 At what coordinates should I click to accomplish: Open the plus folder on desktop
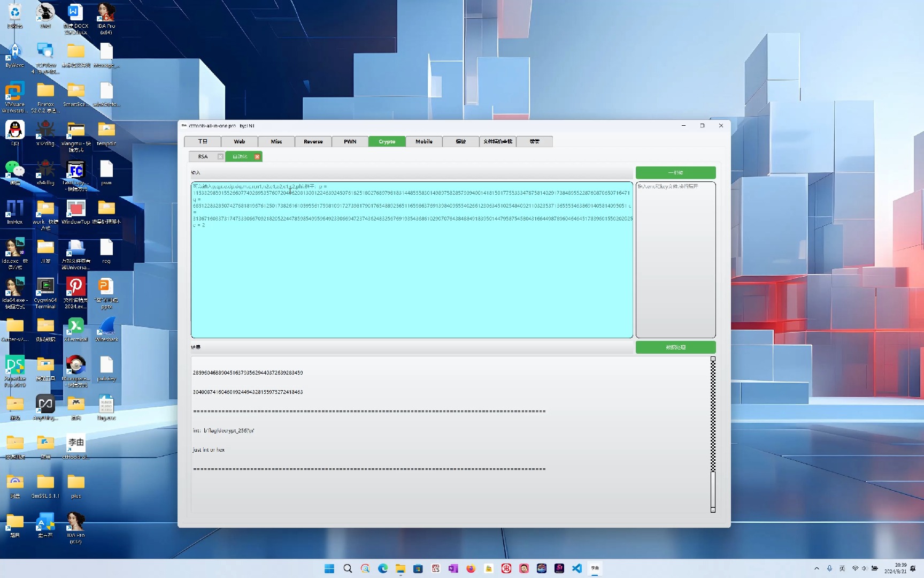tap(76, 486)
